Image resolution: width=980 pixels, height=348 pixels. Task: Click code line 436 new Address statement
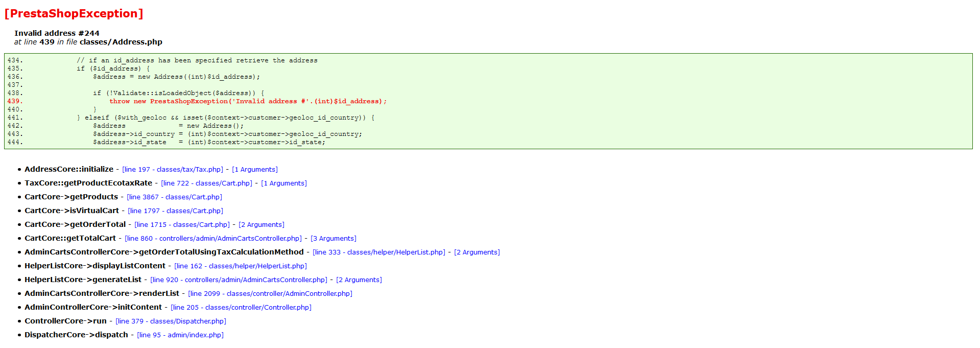point(177,77)
